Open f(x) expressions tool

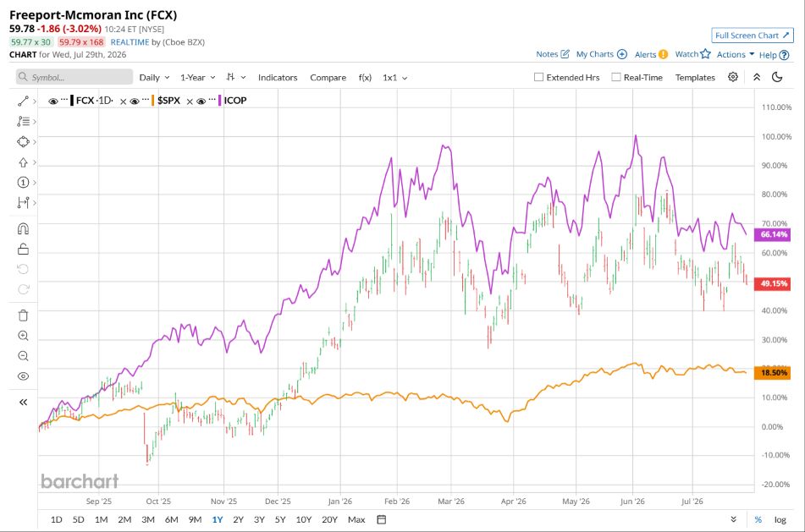[x=365, y=78]
